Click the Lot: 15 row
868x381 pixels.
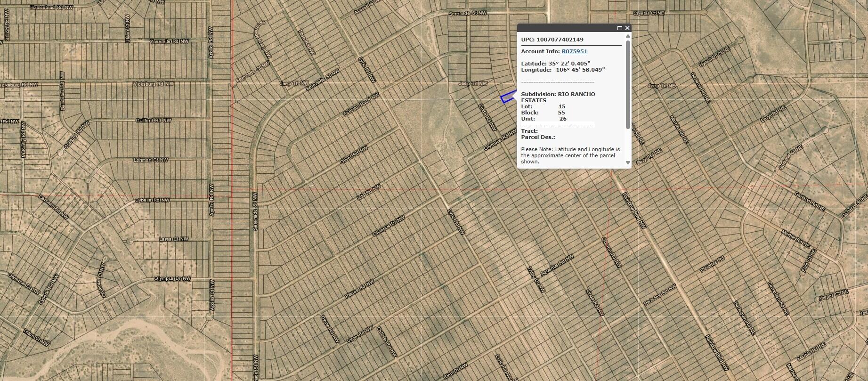tap(543, 106)
